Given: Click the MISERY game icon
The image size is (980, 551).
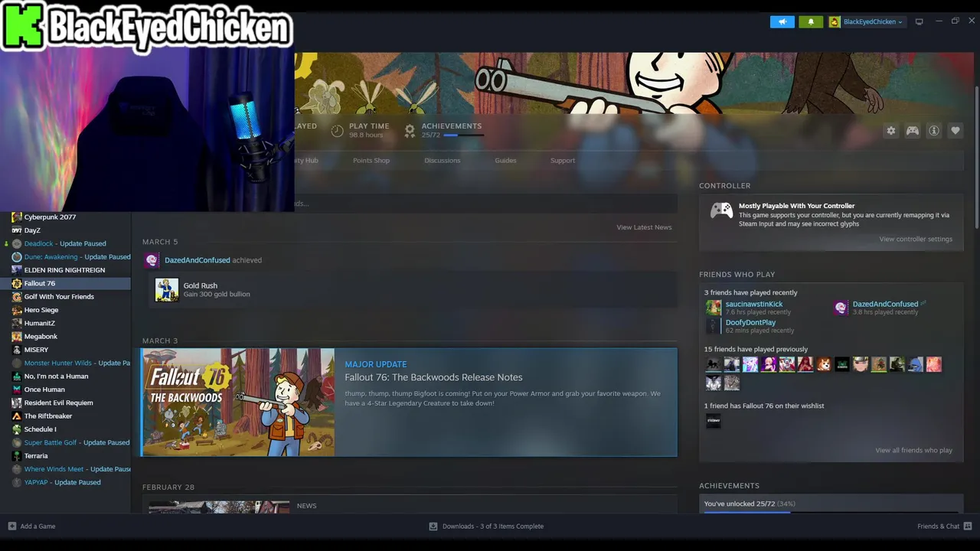Looking at the screenshot, I should pos(17,350).
